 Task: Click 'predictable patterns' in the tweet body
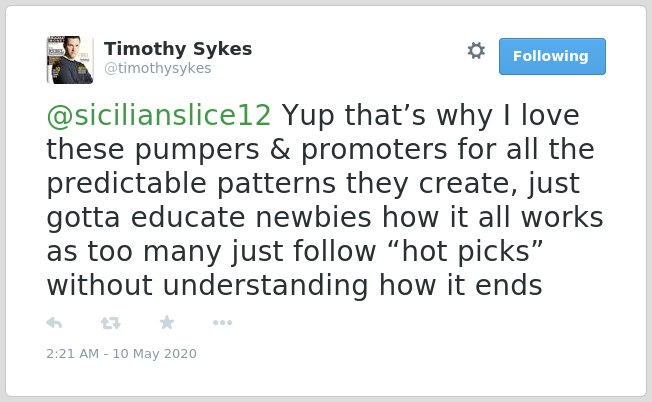pyautogui.click(x=191, y=184)
